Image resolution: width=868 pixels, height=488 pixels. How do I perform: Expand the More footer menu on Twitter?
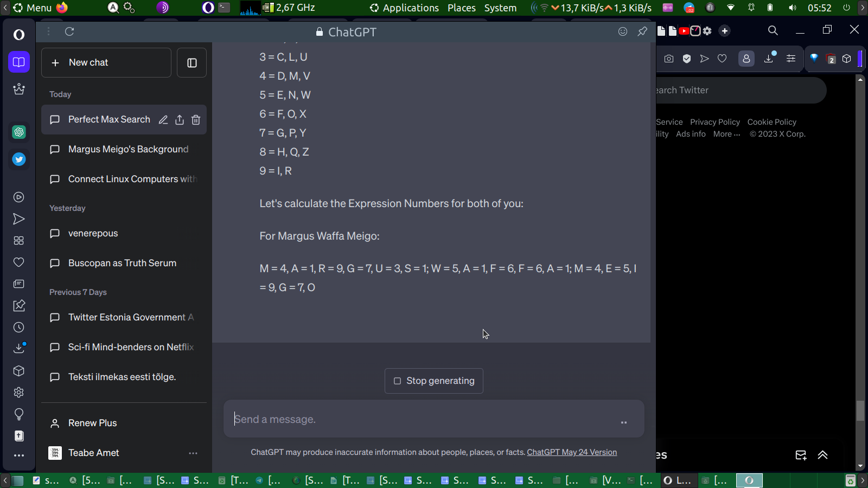[727, 134]
